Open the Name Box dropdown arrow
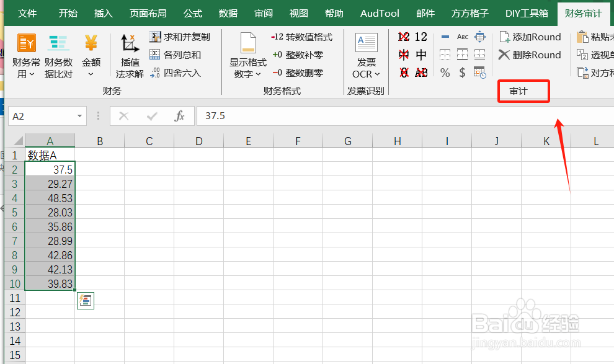The image size is (614, 364). coord(79,116)
